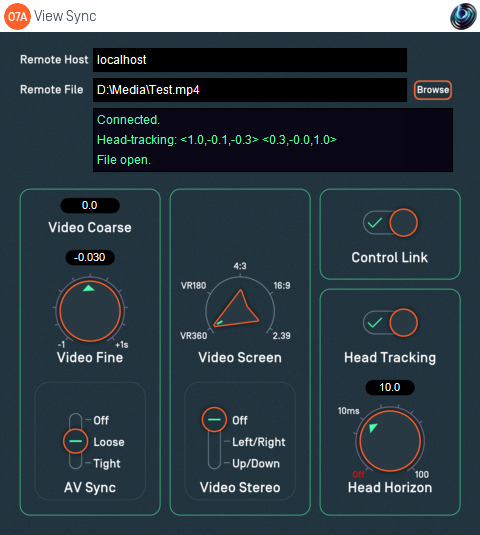This screenshot has width=480, height=535.
Task: Click the 10ms mark on Head Horizon
Action: [348, 411]
